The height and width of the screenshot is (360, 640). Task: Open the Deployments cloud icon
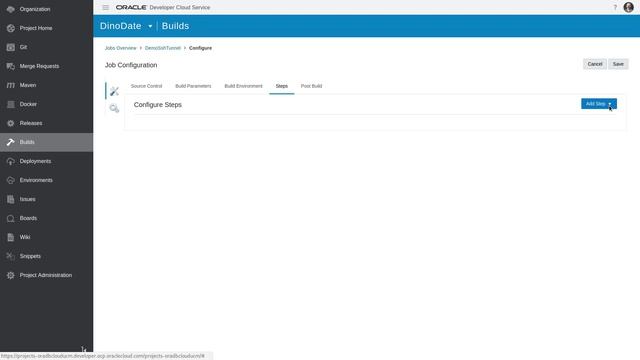(11, 161)
